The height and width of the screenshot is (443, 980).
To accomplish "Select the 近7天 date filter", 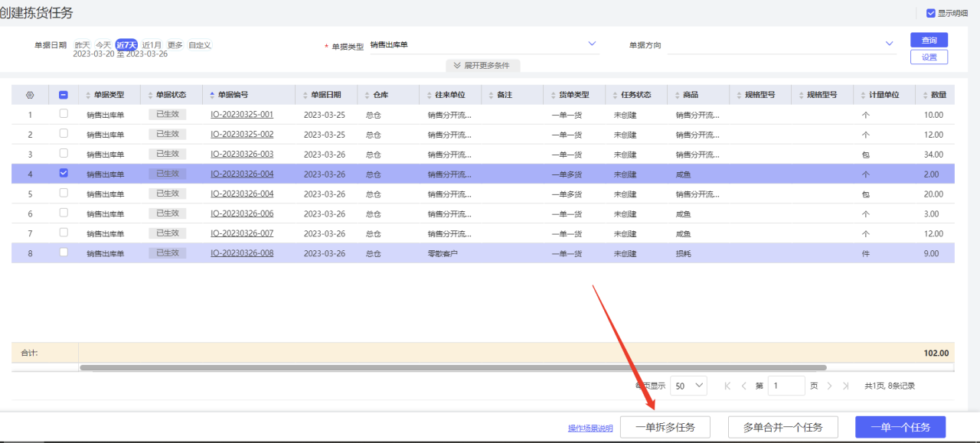I will (x=127, y=45).
